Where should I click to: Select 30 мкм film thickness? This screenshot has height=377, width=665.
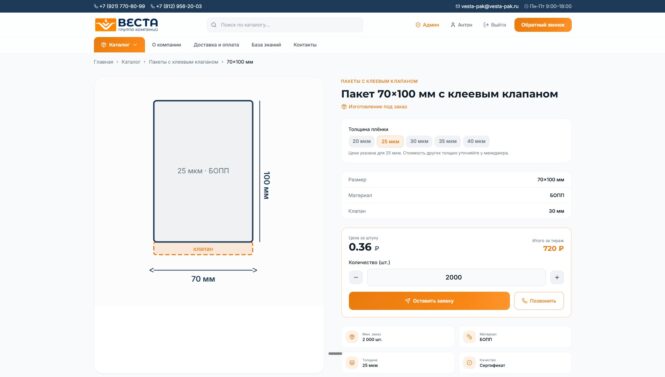pyautogui.click(x=419, y=141)
